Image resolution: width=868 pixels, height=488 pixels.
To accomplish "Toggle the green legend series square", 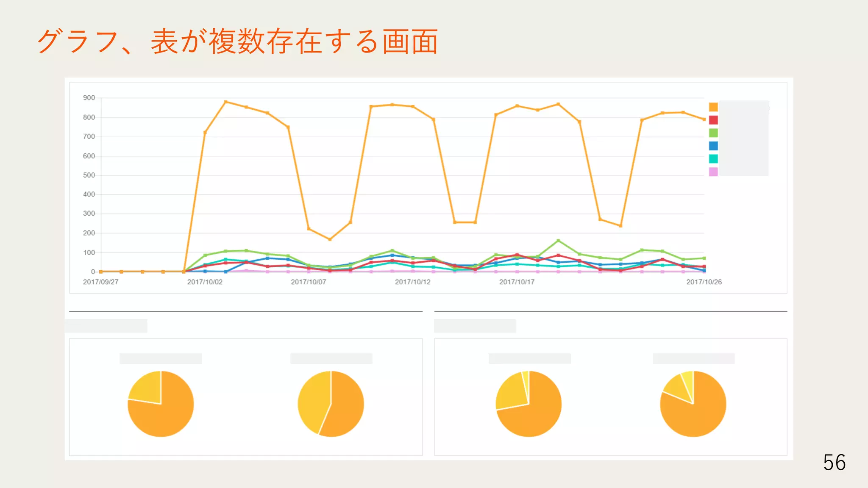I will tap(713, 133).
